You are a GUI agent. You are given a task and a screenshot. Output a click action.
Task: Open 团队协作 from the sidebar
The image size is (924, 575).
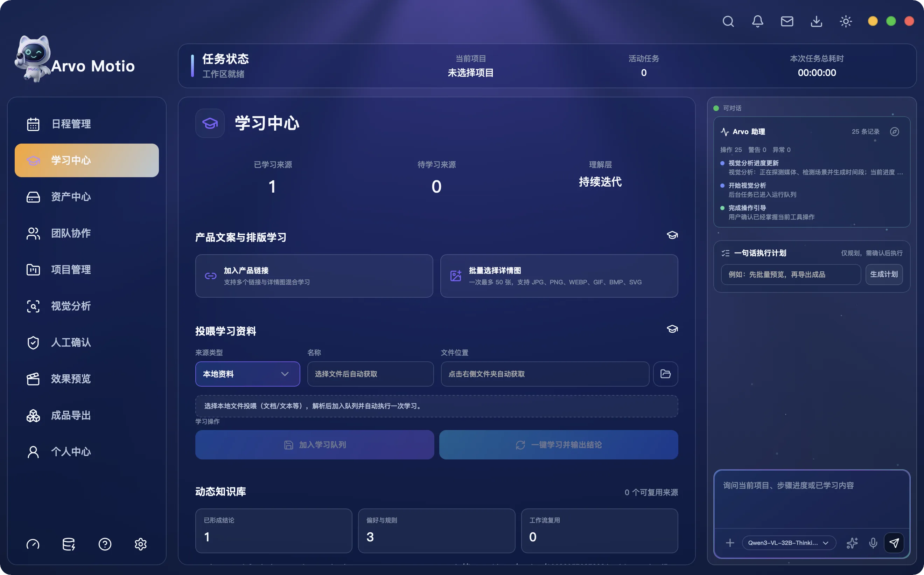tap(87, 233)
